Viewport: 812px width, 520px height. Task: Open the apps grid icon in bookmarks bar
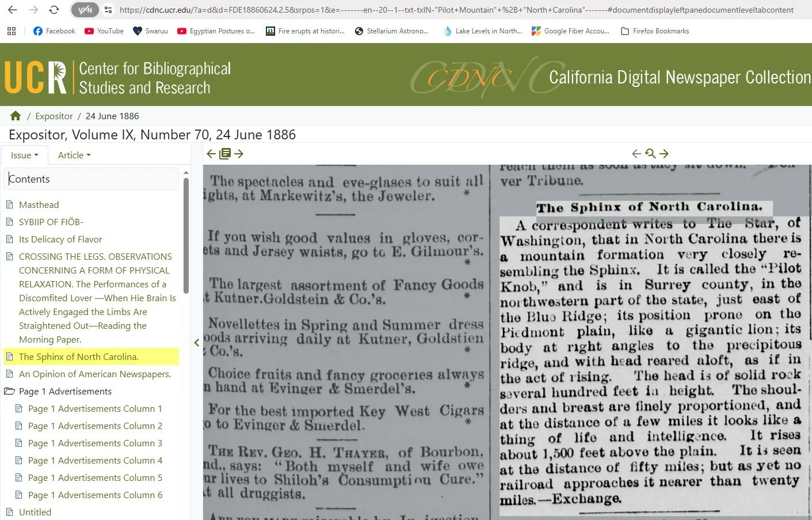click(12, 31)
